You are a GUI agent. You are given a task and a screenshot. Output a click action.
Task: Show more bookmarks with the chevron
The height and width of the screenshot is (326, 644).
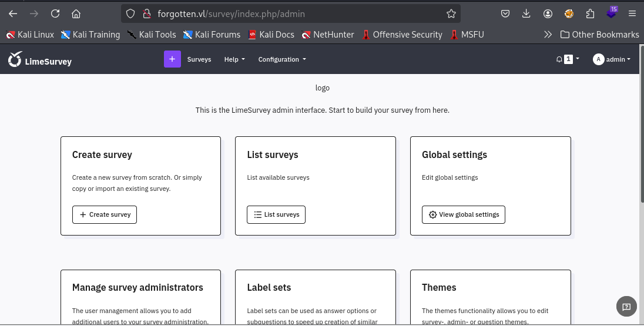pyautogui.click(x=548, y=35)
